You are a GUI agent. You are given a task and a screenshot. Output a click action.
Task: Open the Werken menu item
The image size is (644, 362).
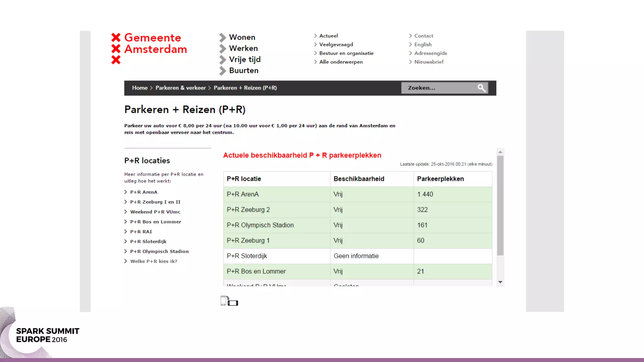pyautogui.click(x=243, y=48)
